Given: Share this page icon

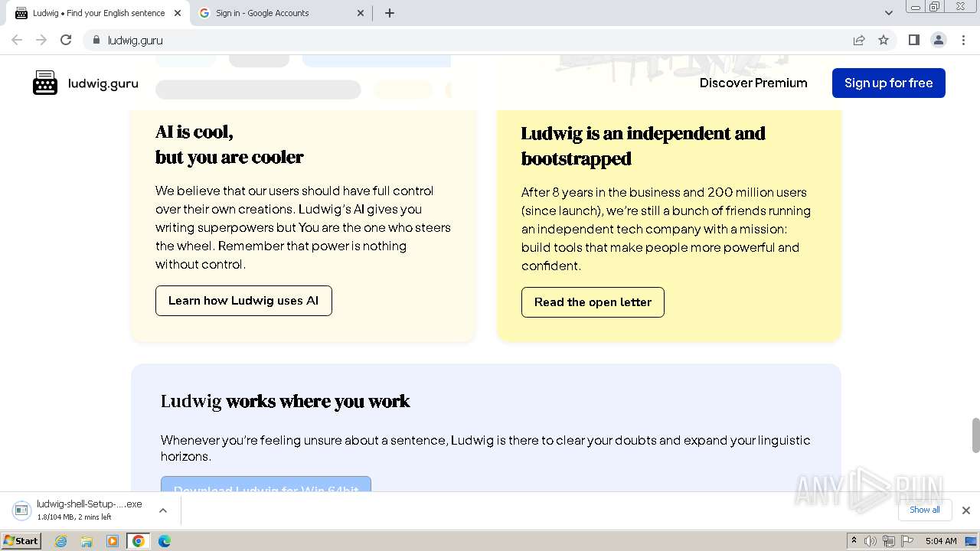Looking at the screenshot, I should pos(859,40).
